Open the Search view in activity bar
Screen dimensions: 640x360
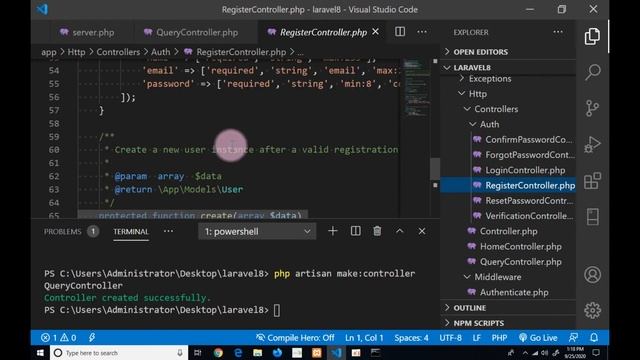(x=592, y=72)
